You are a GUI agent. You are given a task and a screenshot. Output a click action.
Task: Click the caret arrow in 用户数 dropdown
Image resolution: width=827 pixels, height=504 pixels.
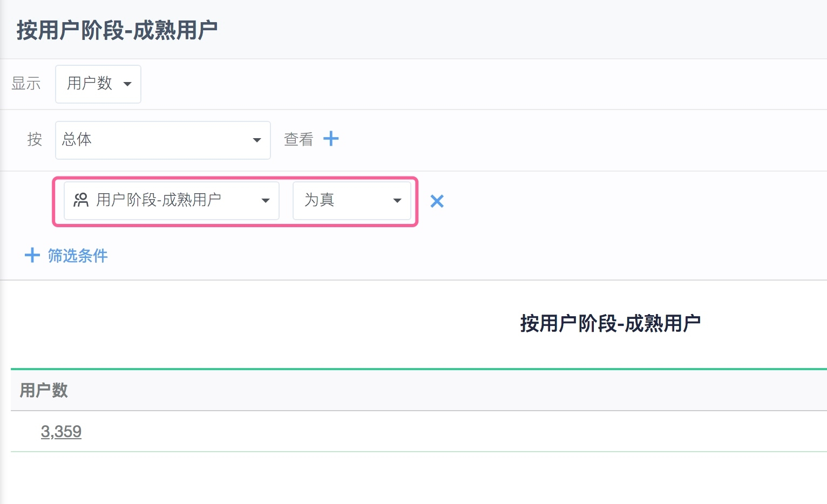127,84
